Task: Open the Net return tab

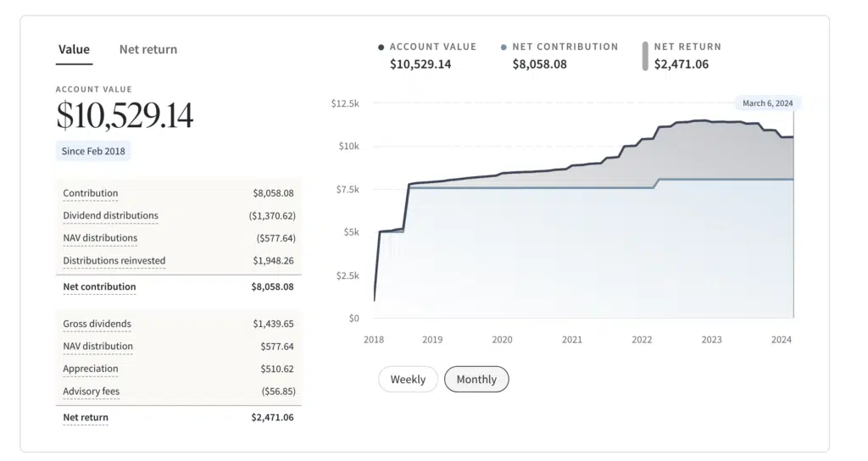Action: (x=148, y=49)
